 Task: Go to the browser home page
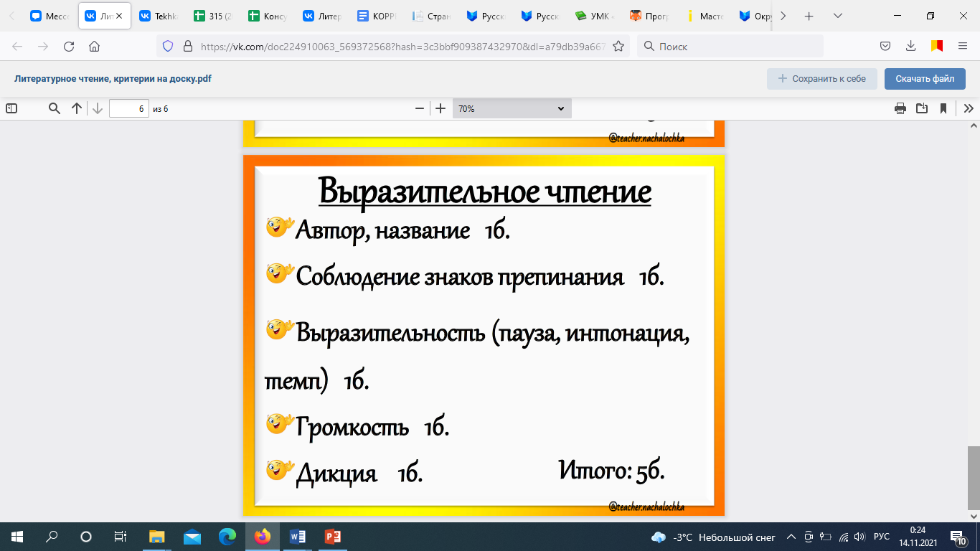click(x=94, y=47)
